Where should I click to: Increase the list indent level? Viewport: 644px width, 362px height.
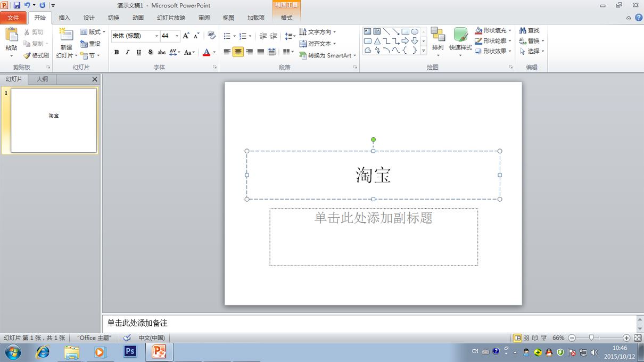coord(274,36)
